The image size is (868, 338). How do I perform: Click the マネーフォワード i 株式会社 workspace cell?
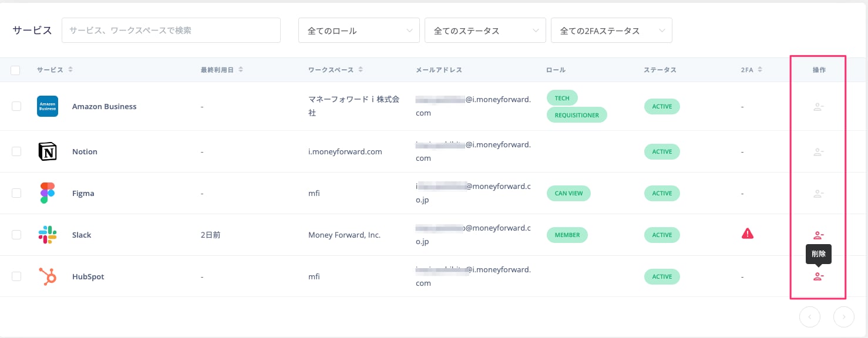pyautogui.click(x=354, y=106)
